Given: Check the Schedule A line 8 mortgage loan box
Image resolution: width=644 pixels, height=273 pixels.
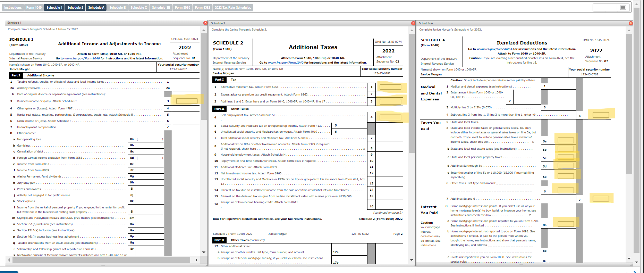Looking at the screenshot, I should (x=530, y=215).
